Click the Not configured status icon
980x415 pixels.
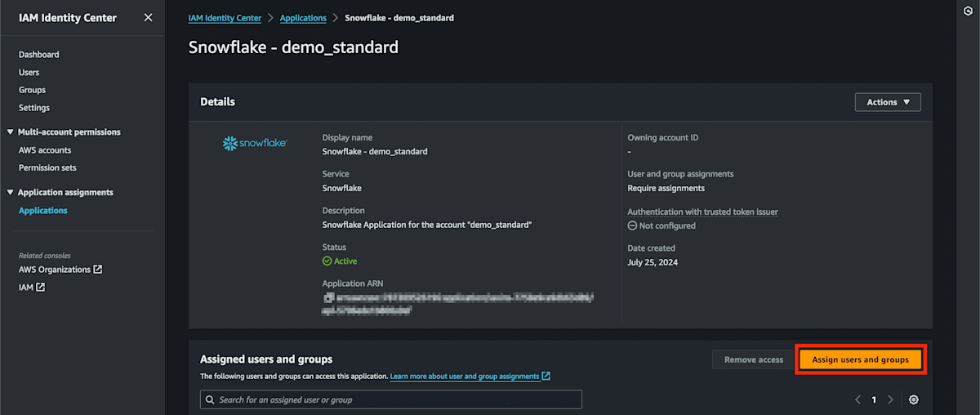click(632, 225)
